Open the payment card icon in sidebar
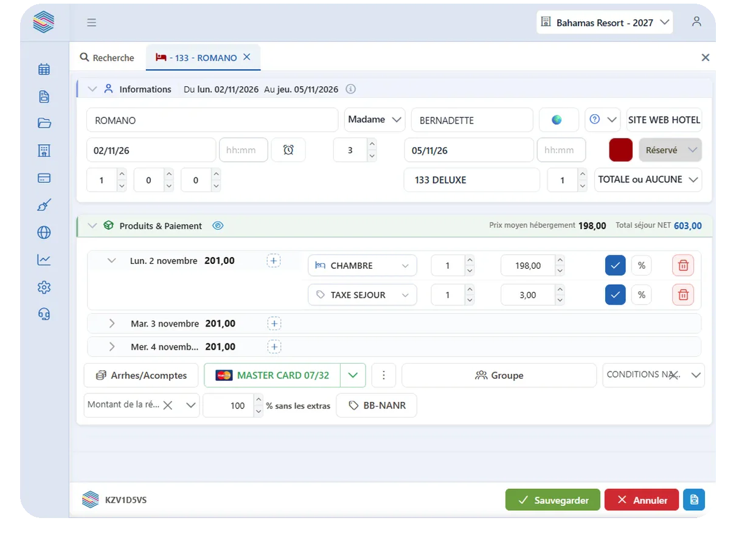Image resolution: width=736 pixels, height=560 pixels. [44, 178]
